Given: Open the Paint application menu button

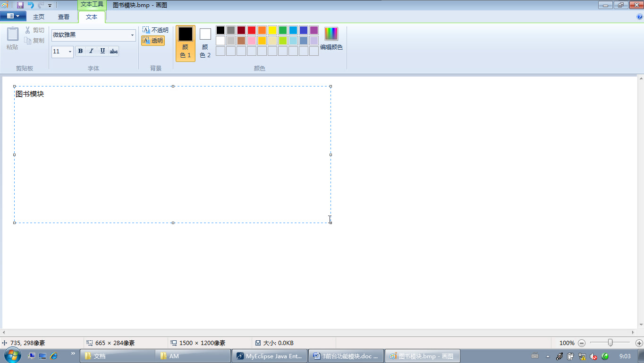Looking at the screenshot, I should pyautogui.click(x=13, y=16).
